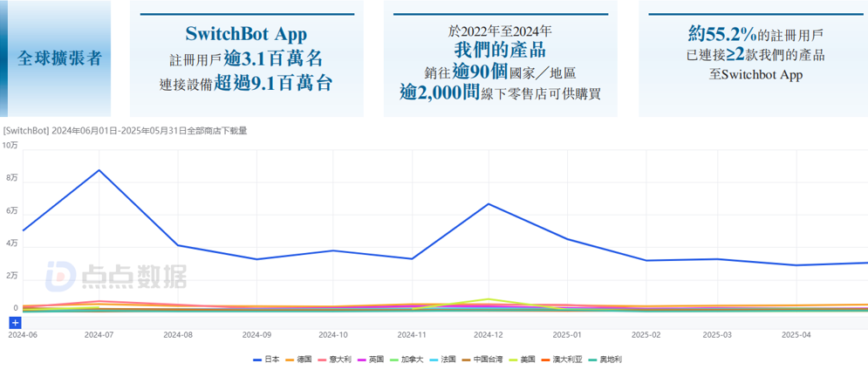Click the 銷往逾90個國家／地區 text

click(x=501, y=72)
